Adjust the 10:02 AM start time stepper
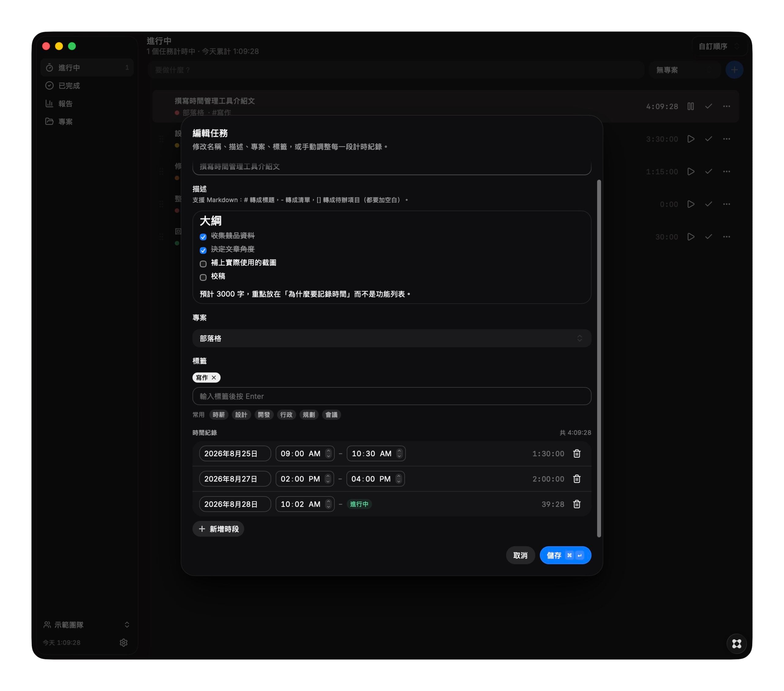Screen dimensions: 784x691 (x=328, y=504)
